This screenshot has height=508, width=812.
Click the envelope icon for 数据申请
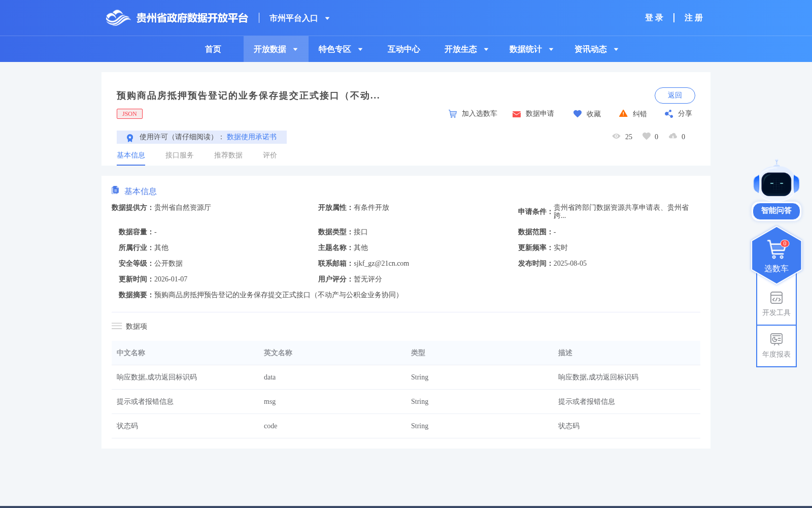pos(517,114)
